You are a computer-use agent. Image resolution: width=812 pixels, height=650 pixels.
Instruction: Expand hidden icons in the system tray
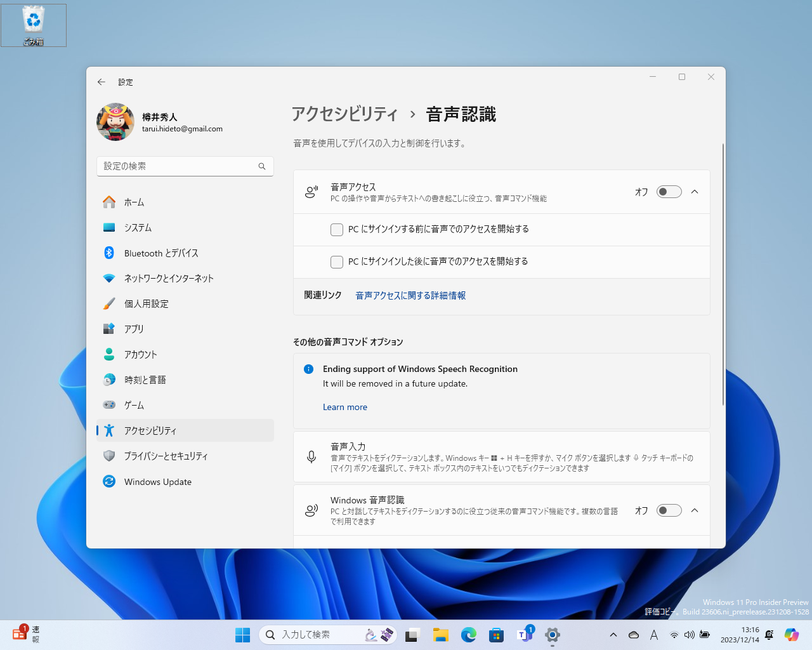613,634
